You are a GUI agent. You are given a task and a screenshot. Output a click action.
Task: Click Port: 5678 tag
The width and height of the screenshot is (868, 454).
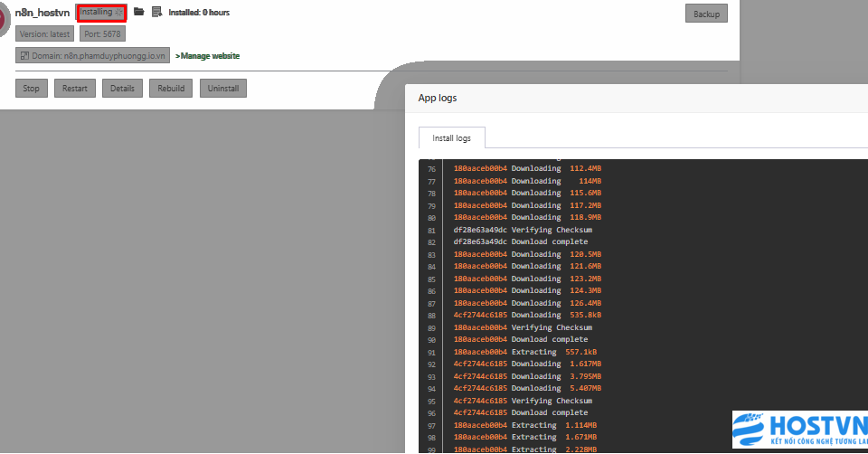(x=102, y=33)
